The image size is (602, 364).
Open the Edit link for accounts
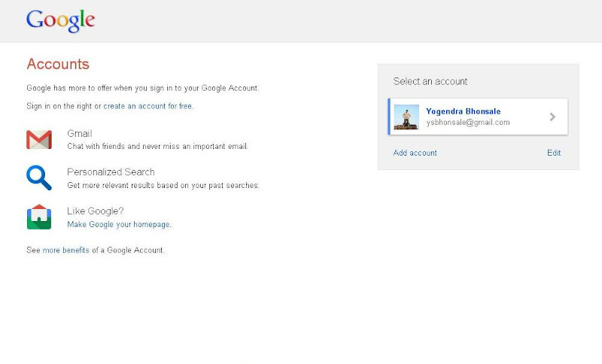pos(554,153)
